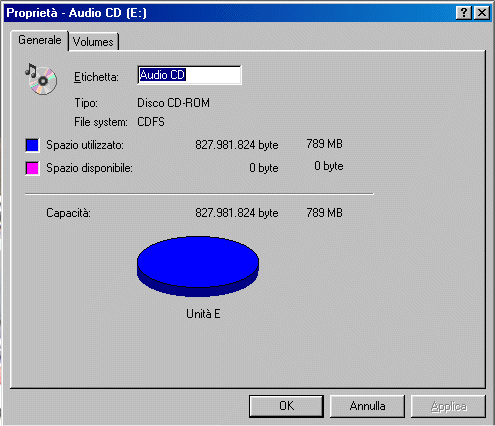This screenshot has width=495, height=426.
Task: Click the Disco CD-ROM type text
Action: (173, 103)
